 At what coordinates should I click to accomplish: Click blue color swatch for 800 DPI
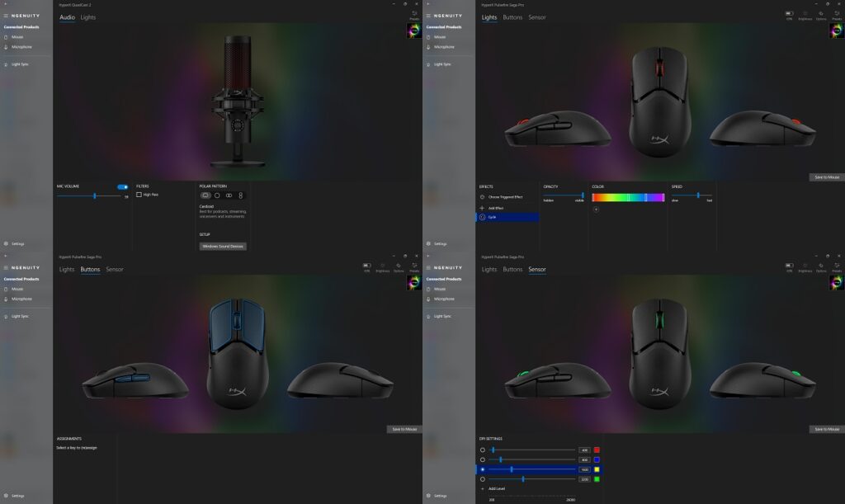tap(597, 459)
